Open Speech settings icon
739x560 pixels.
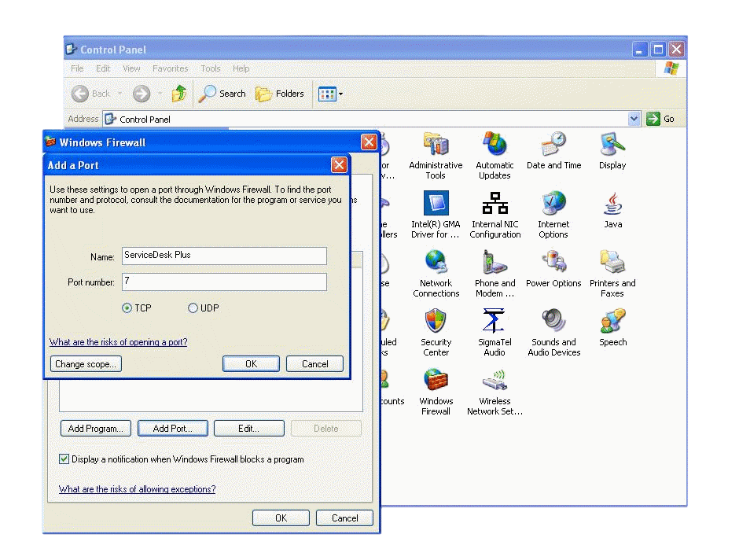click(612, 328)
